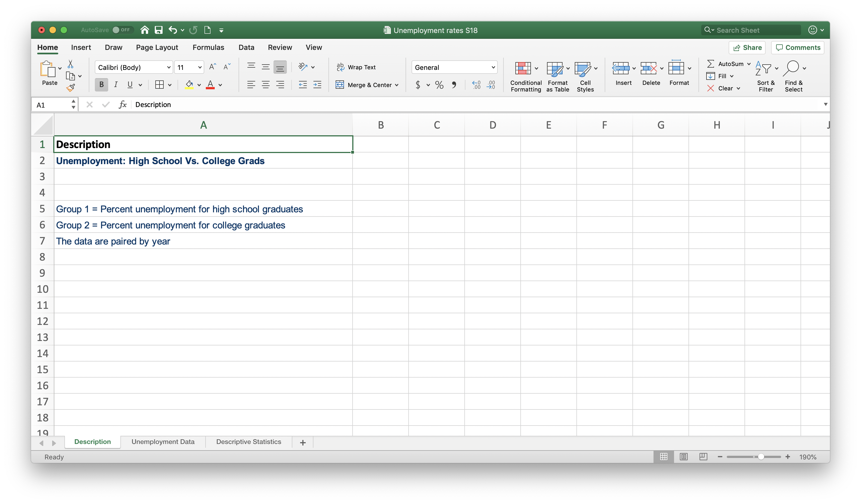Click the Increase Indent icon

(317, 85)
